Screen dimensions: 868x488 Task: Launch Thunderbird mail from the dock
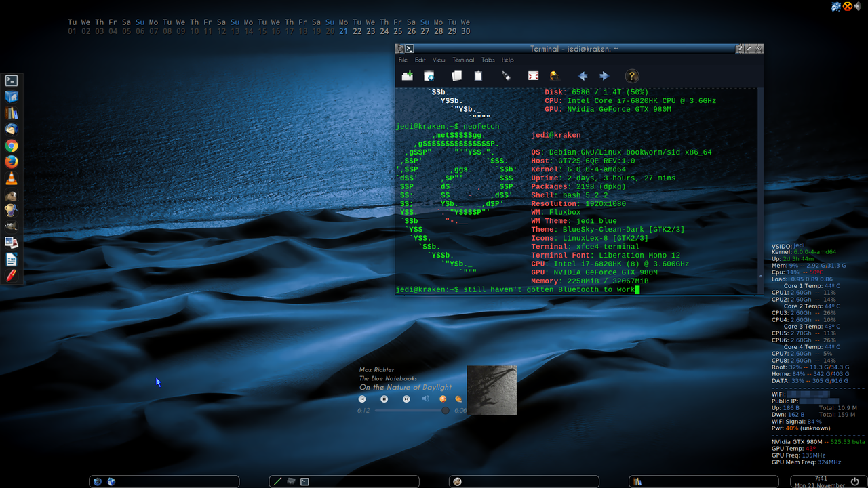11,129
